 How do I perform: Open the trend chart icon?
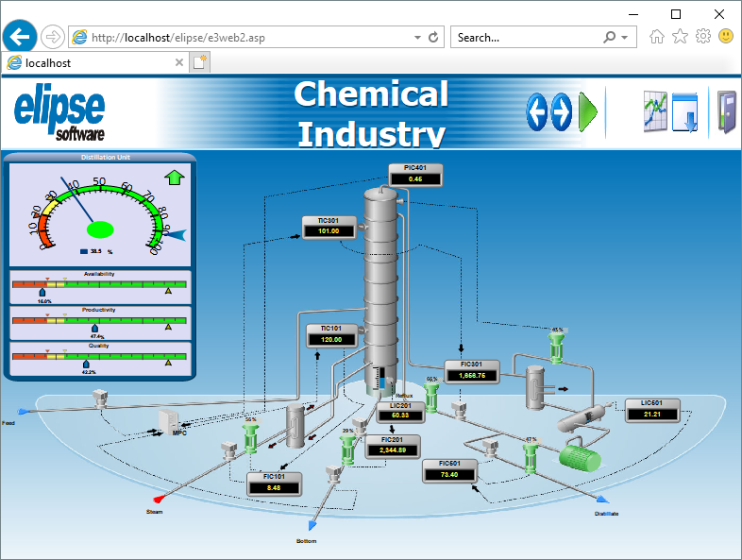[x=655, y=112]
